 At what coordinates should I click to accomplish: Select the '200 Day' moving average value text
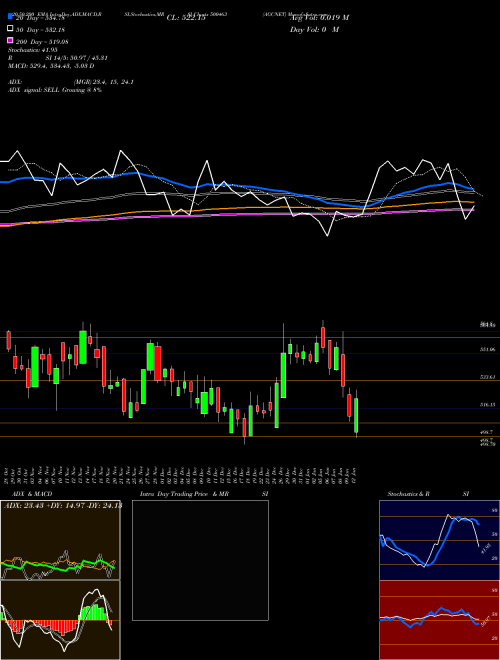[43, 42]
